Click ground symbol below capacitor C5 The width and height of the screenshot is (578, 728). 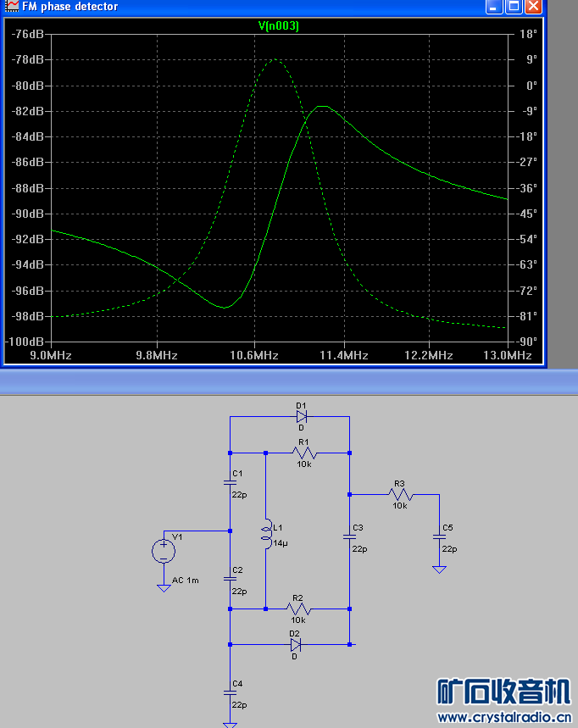coord(439,570)
